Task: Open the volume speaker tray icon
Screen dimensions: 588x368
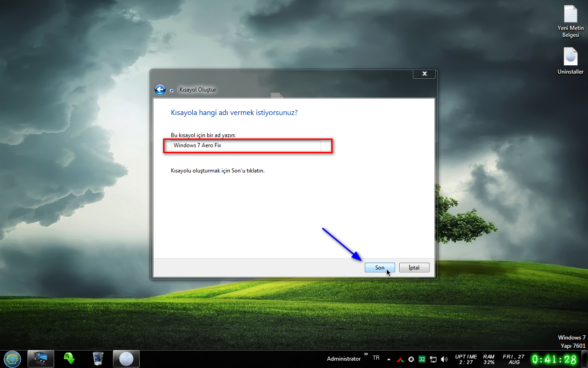Action: pyautogui.click(x=444, y=359)
